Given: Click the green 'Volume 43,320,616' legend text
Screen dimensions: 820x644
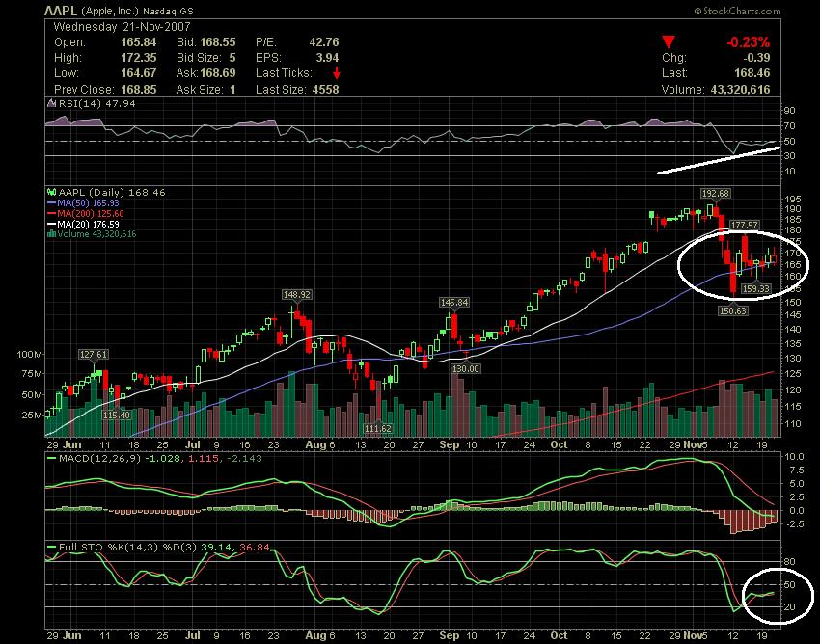Looking at the screenshot, I should tap(96, 234).
